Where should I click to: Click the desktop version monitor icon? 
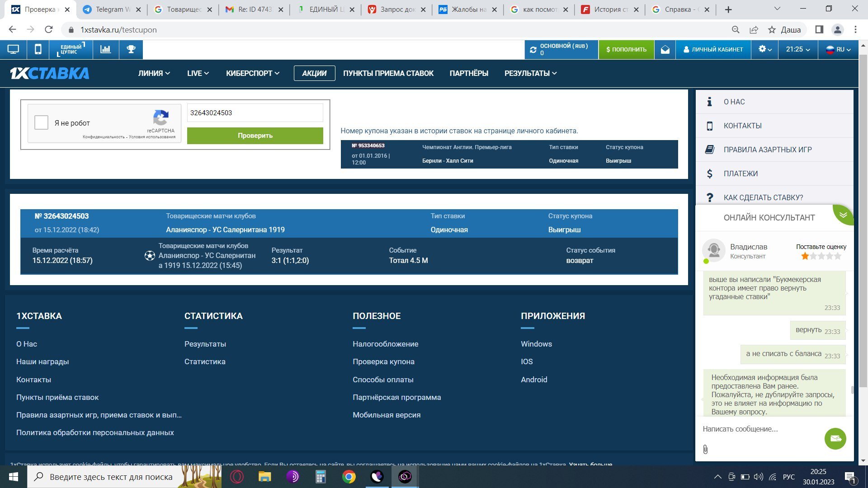13,50
